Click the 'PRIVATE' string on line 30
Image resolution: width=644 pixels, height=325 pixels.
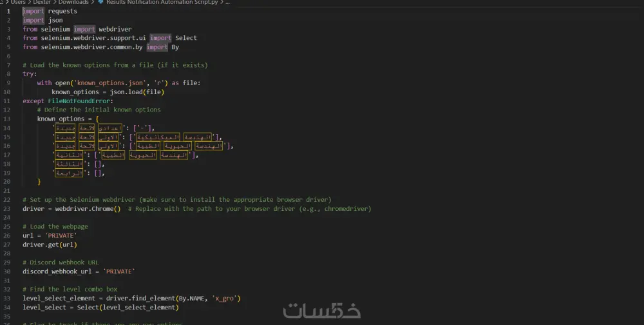(x=118, y=271)
